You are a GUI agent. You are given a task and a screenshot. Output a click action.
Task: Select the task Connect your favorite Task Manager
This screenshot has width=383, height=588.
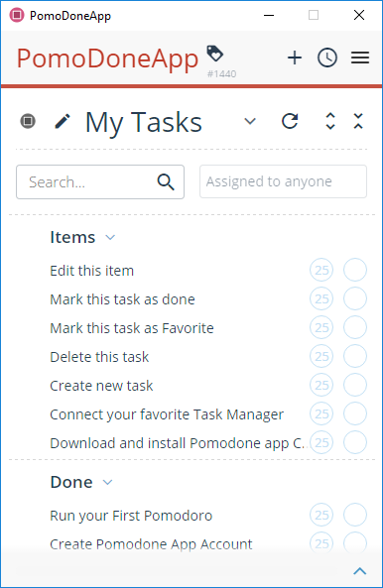point(167,414)
